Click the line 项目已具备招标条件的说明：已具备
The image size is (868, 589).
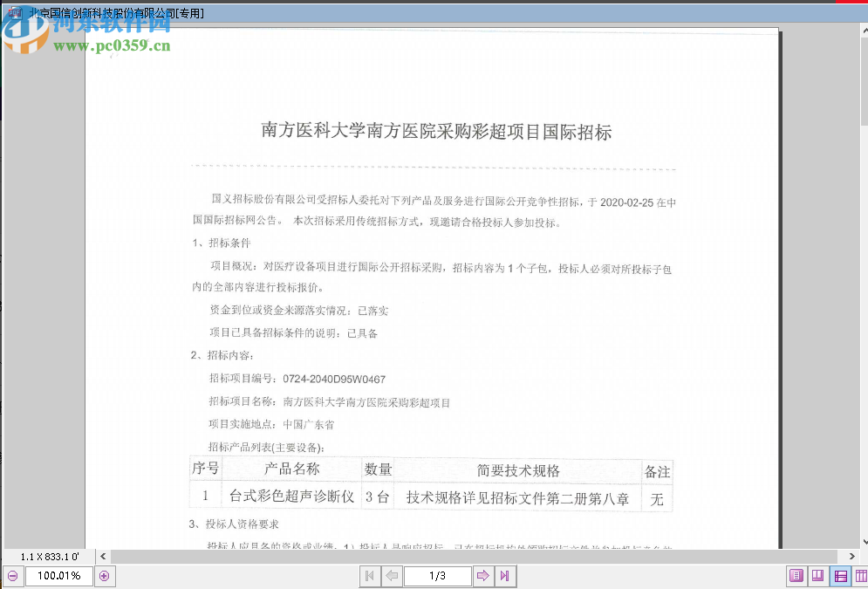(x=293, y=333)
